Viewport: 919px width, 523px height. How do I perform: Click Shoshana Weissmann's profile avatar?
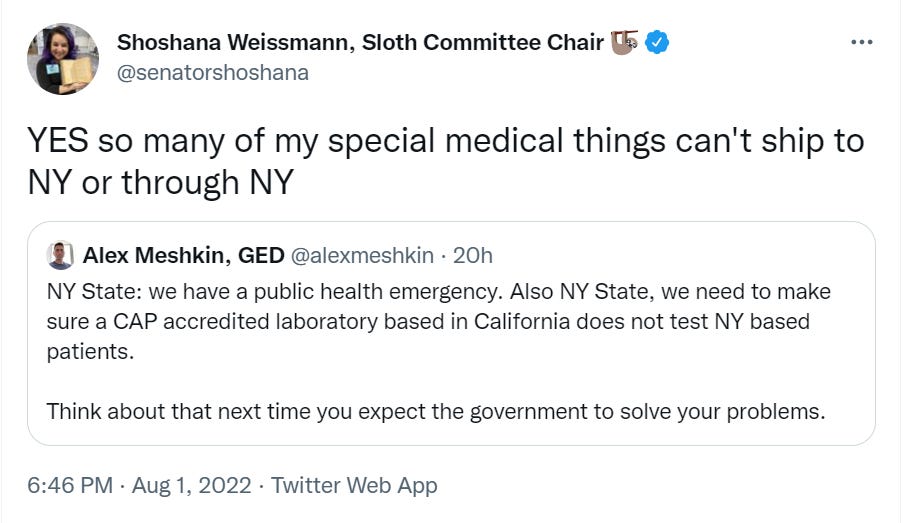(63, 58)
